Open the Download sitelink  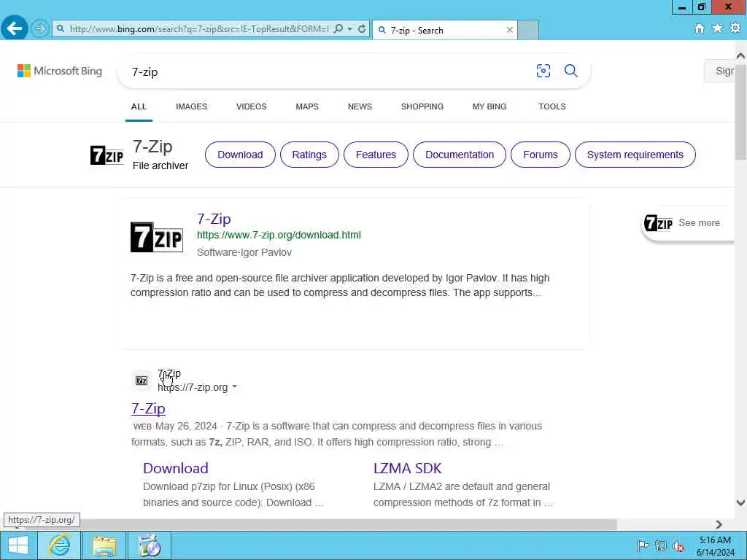(x=176, y=468)
